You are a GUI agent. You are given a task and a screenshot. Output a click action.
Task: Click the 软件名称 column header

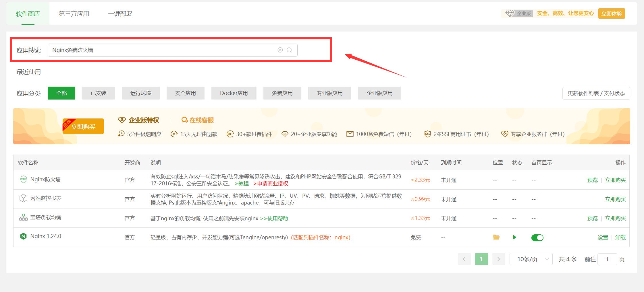coord(28,163)
